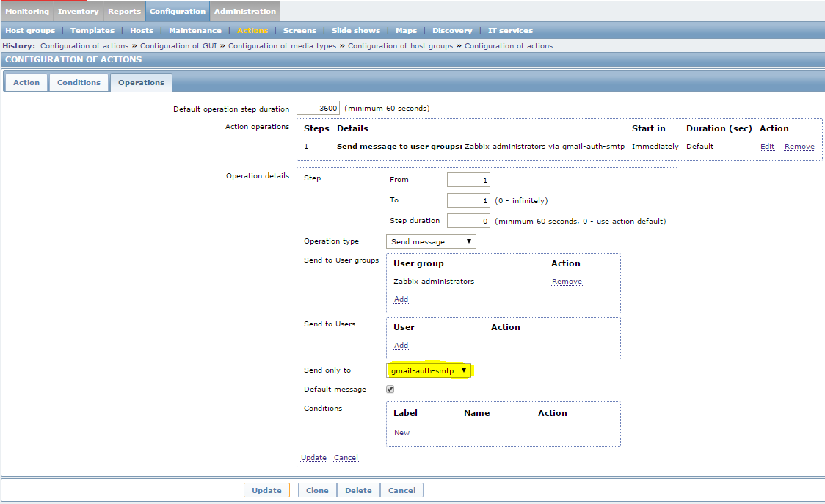Click the Clone button
The height and width of the screenshot is (504, 825).
coord(316,489)
